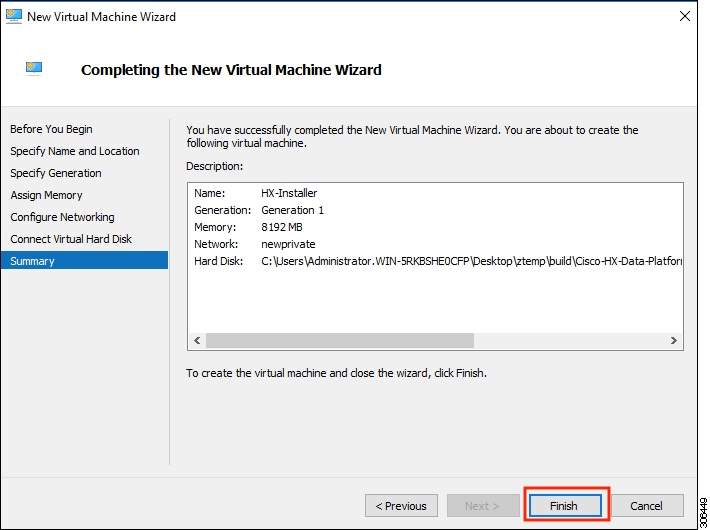Click the newprivate network value

click(288, 244)
